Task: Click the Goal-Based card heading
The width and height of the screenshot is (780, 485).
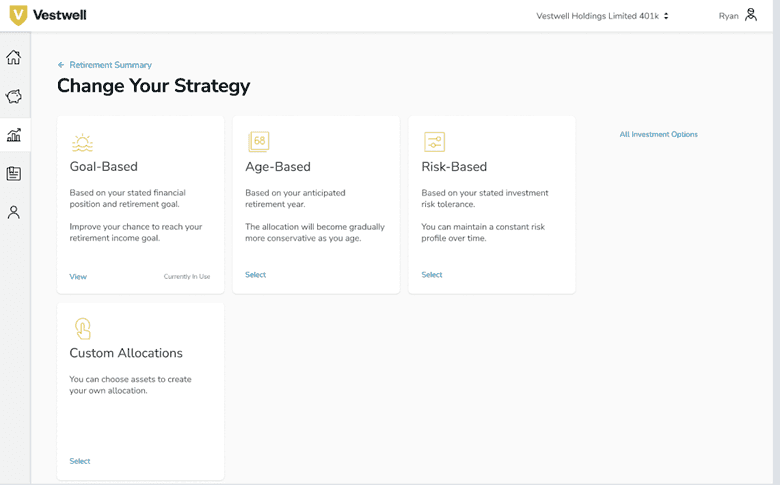Action: [x=103, y=167]
